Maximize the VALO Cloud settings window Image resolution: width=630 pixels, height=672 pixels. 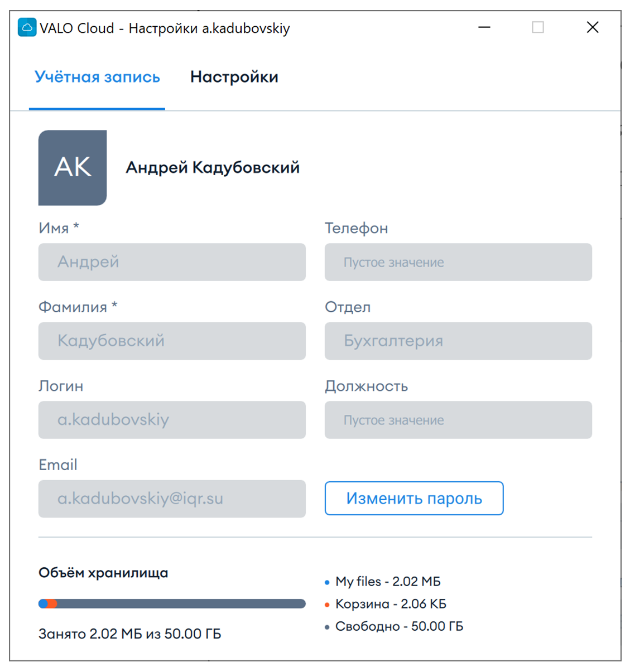(538, 27)
